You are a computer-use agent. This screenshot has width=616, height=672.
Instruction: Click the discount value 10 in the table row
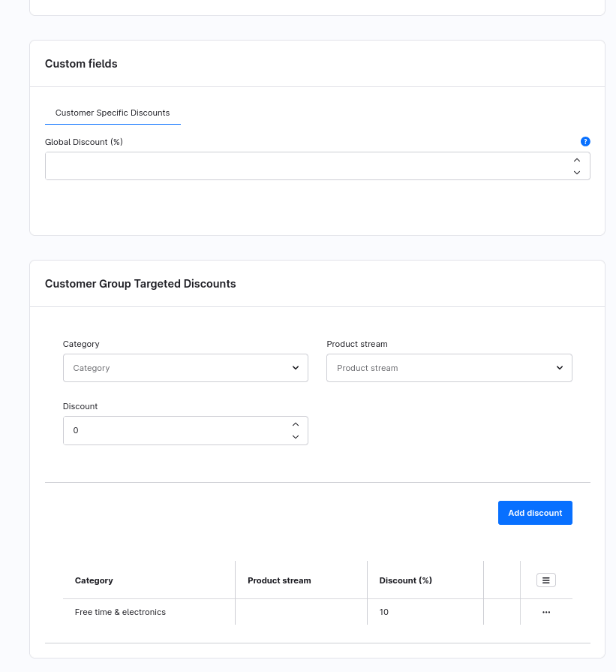pos(384,612)
